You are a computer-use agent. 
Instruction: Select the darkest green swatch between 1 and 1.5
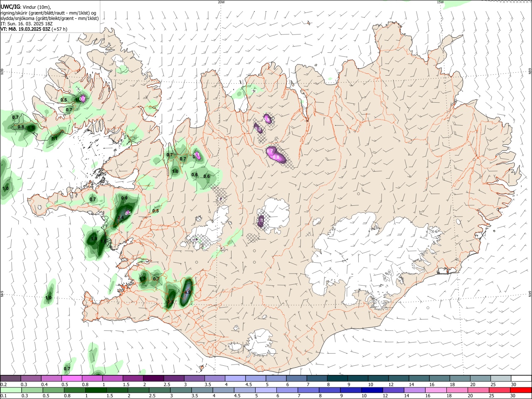click(96, 390)
